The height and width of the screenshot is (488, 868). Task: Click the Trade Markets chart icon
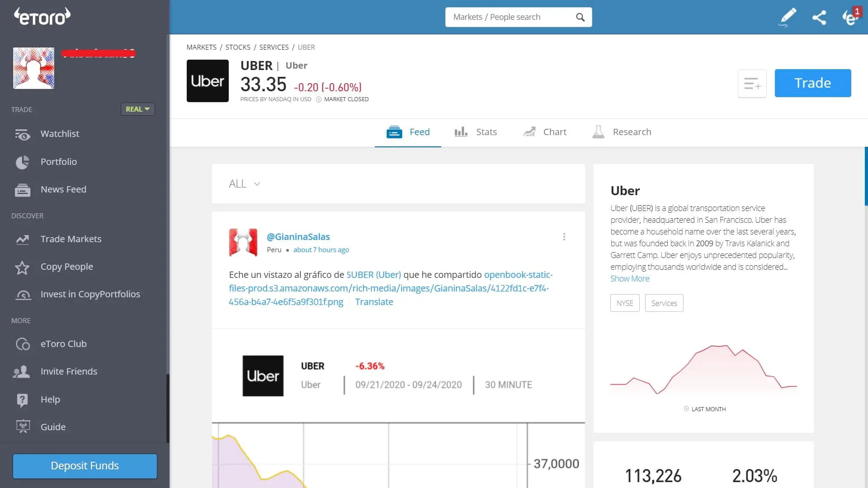point(22,239)
